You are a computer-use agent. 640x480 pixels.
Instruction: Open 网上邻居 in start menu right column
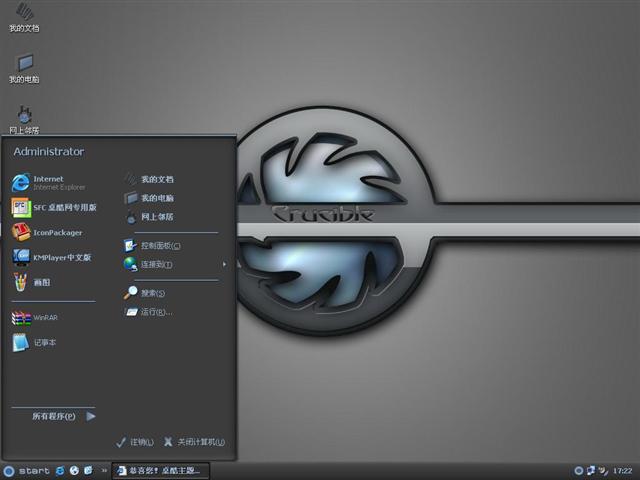tap(149, 217)
